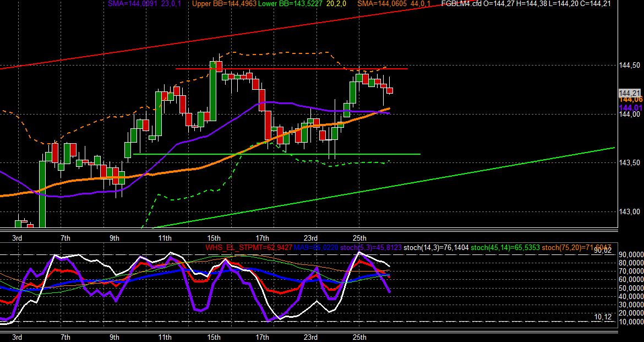Click the 70,0000 stochastic axis value

(632, 272)
